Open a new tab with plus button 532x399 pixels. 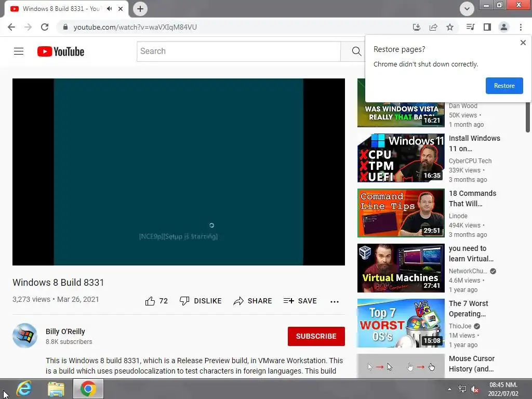(140, 9)
